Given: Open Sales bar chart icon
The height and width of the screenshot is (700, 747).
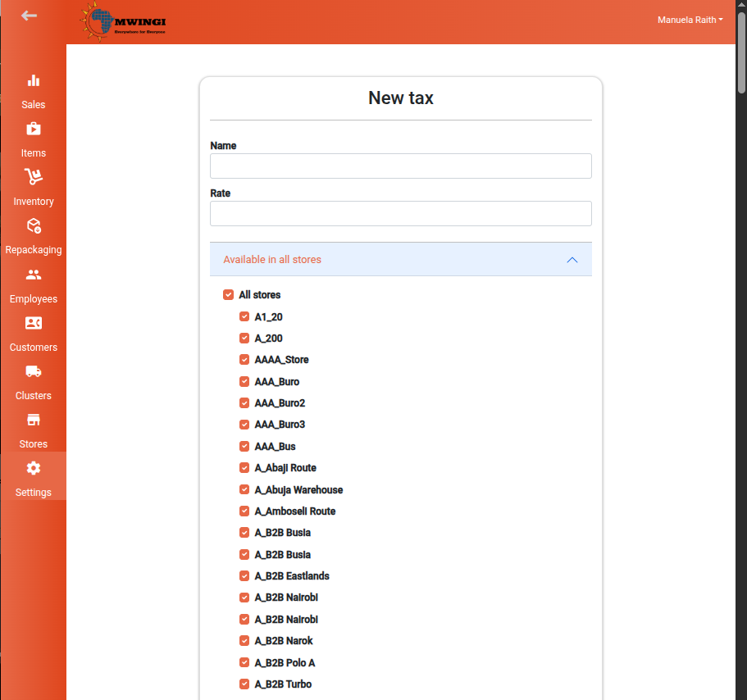Looking at the screenshot, I should [x=34, y=80].
